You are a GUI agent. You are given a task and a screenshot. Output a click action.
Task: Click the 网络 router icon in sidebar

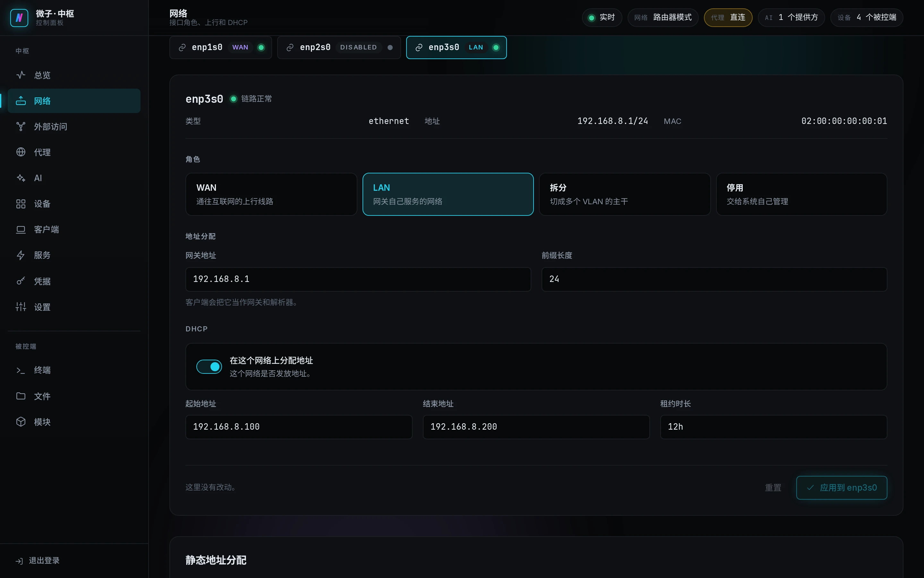pos(21,101)
